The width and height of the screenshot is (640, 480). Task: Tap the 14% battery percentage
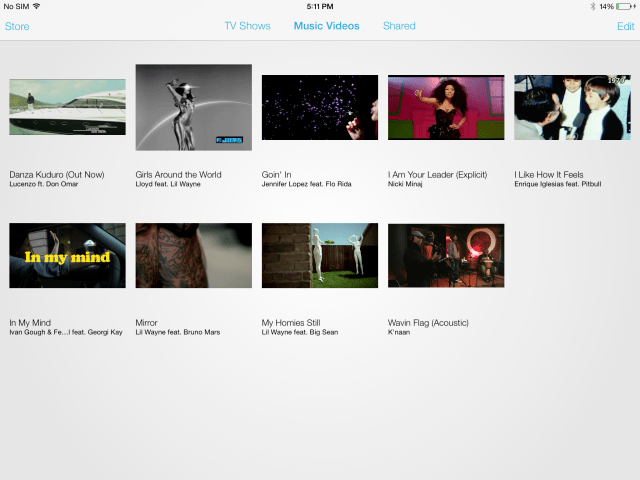point(607,7)
